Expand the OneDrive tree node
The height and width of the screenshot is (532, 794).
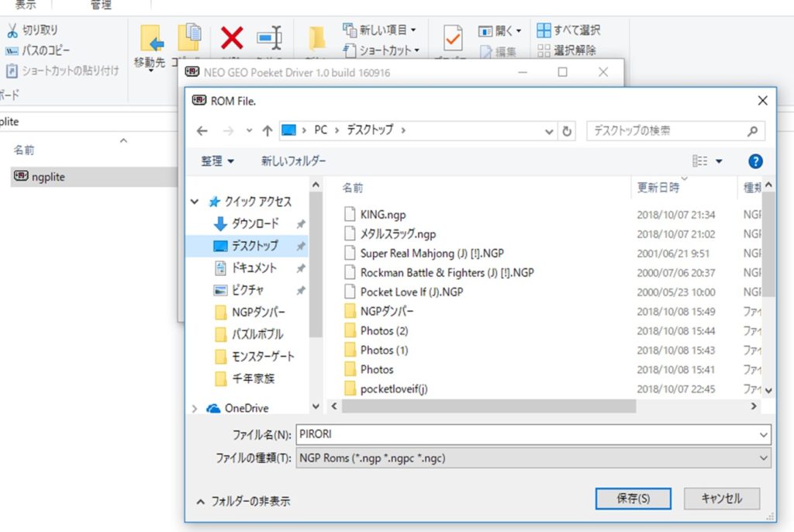[195, 409]
